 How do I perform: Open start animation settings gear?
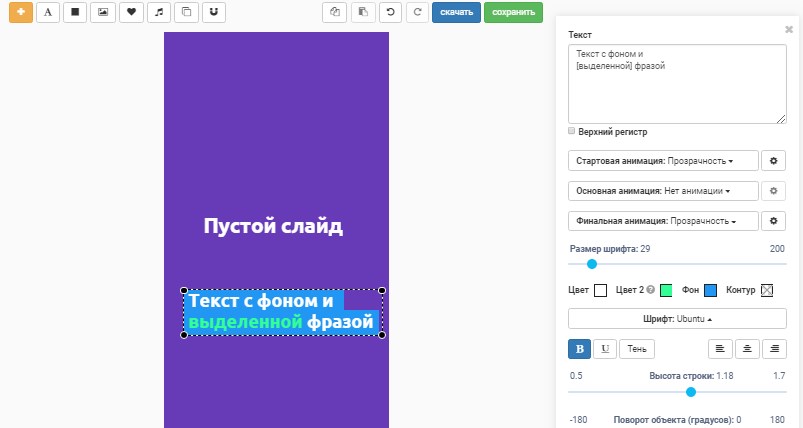click(x=773, y=161)
